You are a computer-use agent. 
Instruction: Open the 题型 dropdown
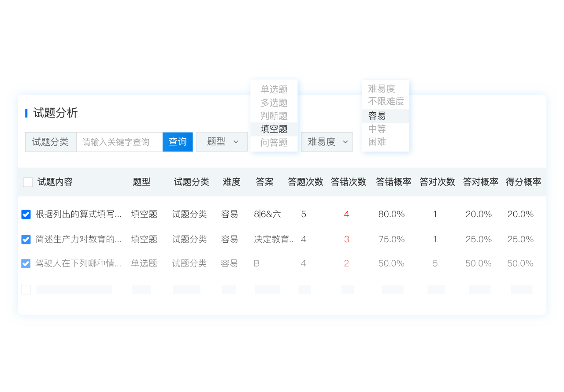[x=222, y=142]
